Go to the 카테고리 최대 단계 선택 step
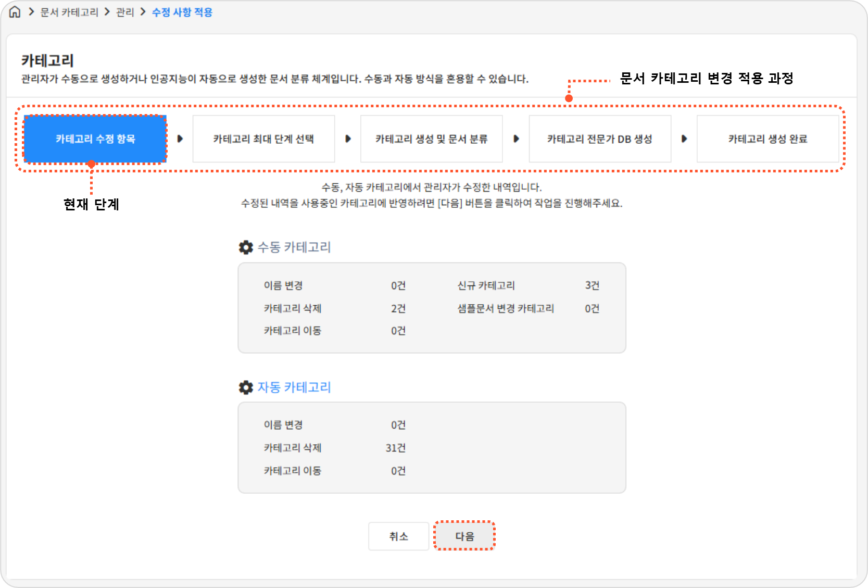 263,139
